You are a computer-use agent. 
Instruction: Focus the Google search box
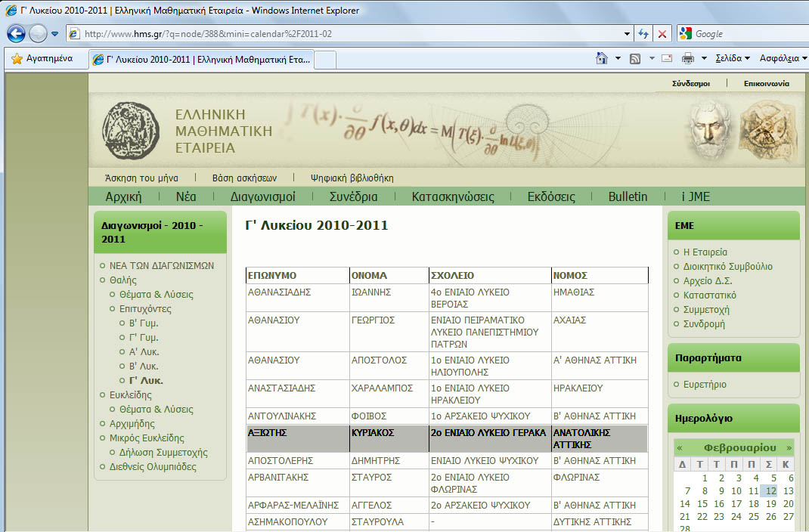pyautogui.click(x=751, y=34)
